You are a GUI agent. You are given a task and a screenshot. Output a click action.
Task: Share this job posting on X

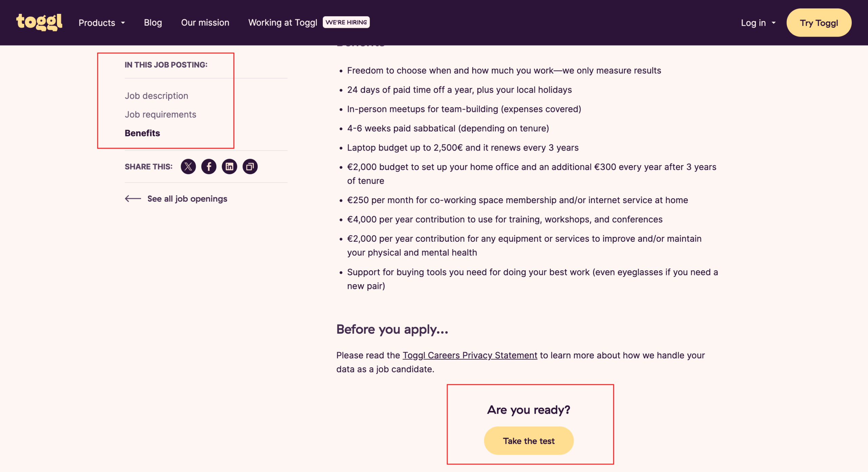tap(188, 166)
